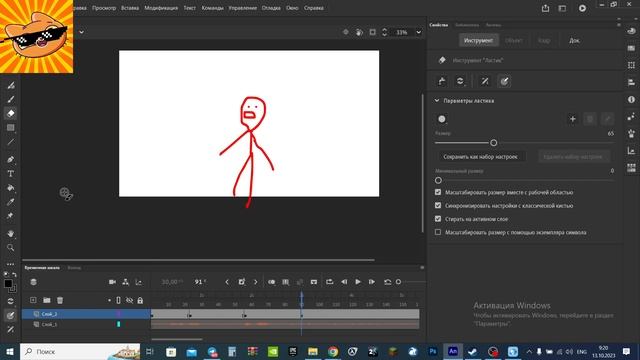
Task: Open the eraser shape round-dot dropdown
Action: (442, 119)
